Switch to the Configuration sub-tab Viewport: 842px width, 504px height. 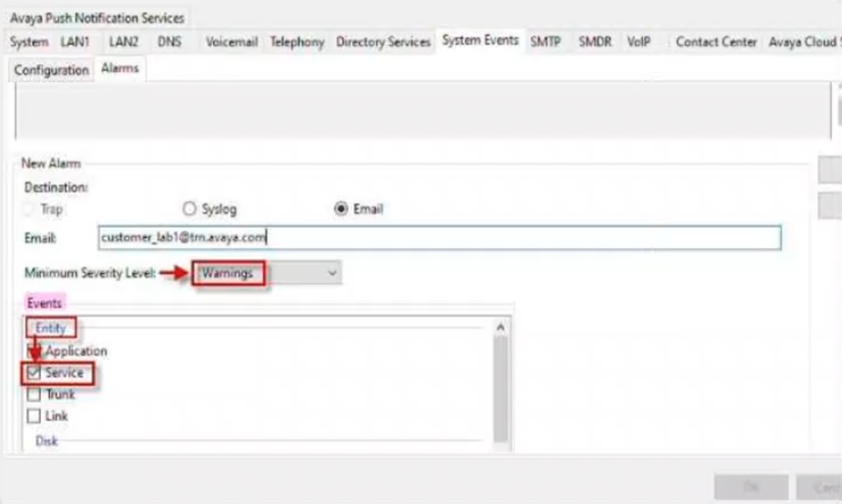point(51,70)
